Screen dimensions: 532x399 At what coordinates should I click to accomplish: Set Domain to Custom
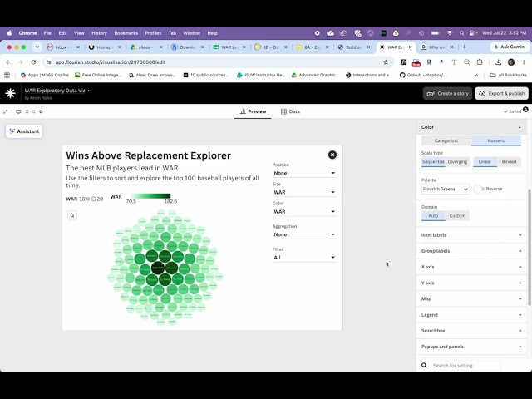tap(457, 216)
